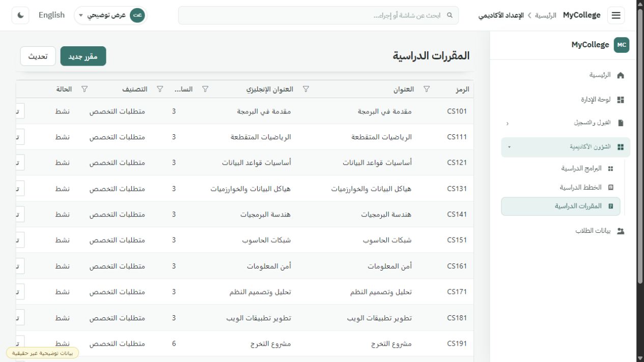Click the action button in CS131 row

[20, 189]
